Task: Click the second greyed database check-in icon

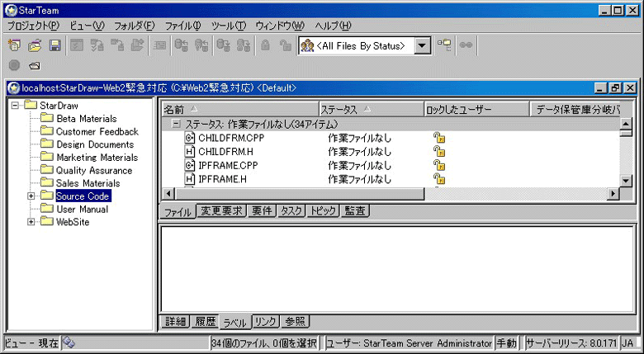Action: click(201, 45)
